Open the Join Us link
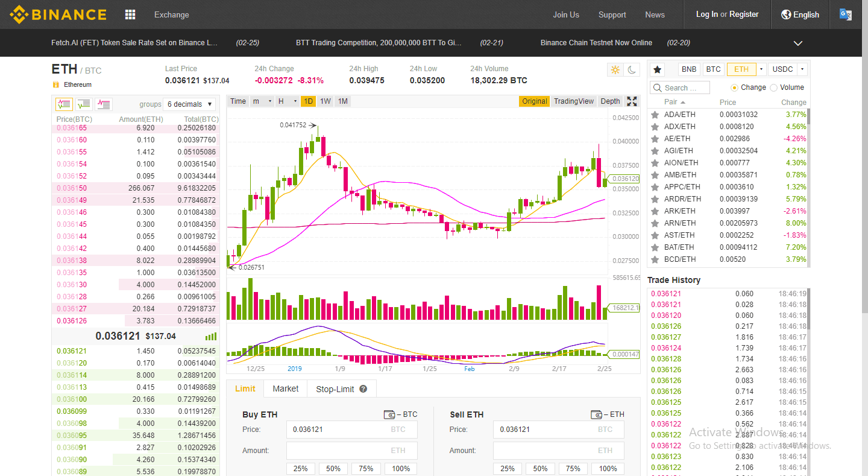868x476 pixels. click(x=566, y=14)
